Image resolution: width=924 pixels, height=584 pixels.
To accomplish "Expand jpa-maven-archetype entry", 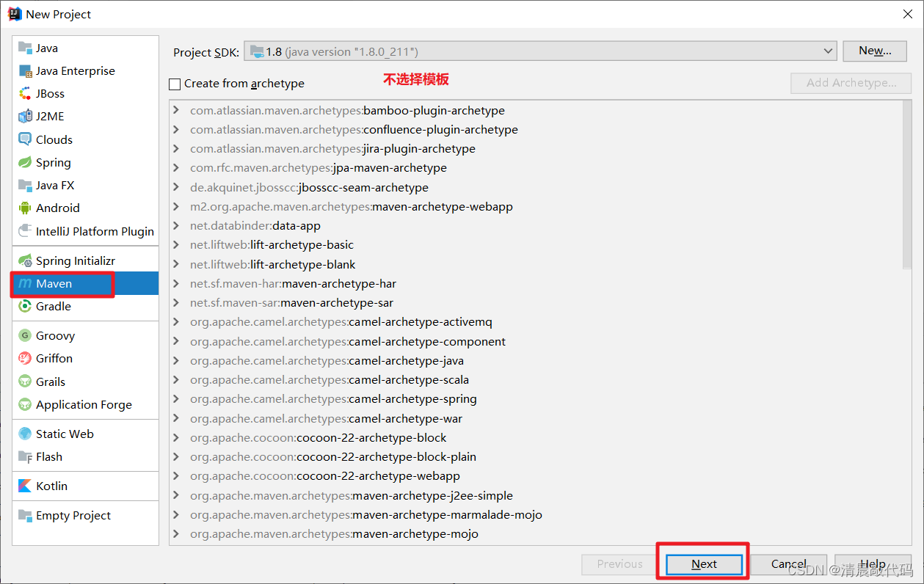I will pyautogui.click(x=176, y=168).
